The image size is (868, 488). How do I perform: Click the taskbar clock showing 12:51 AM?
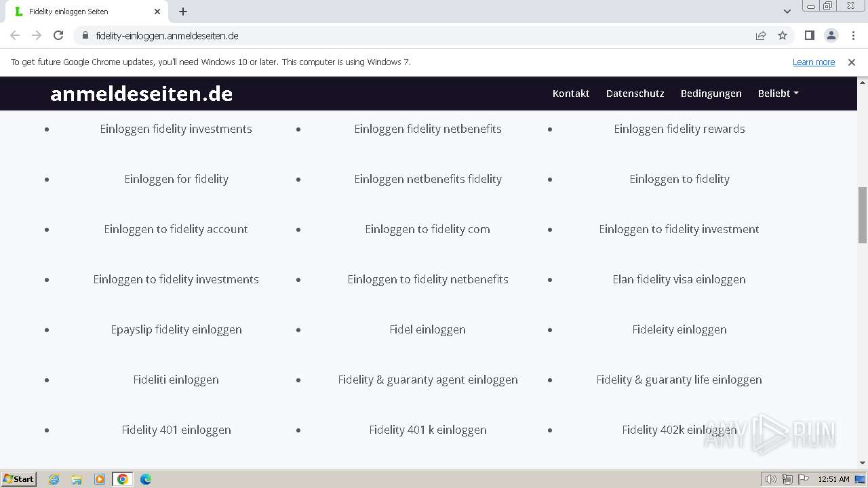tap(833, 479)
